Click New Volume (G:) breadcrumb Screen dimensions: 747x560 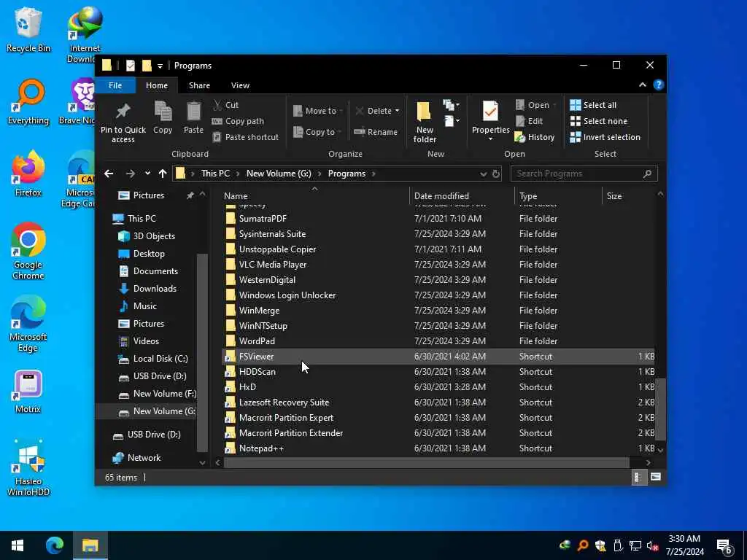(x=279, y=174)
